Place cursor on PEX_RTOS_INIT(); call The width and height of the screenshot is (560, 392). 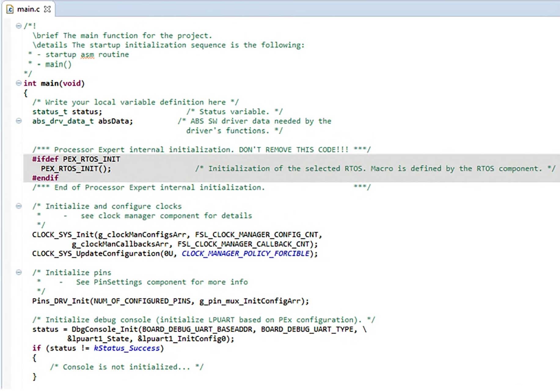[x=76, y=169]
